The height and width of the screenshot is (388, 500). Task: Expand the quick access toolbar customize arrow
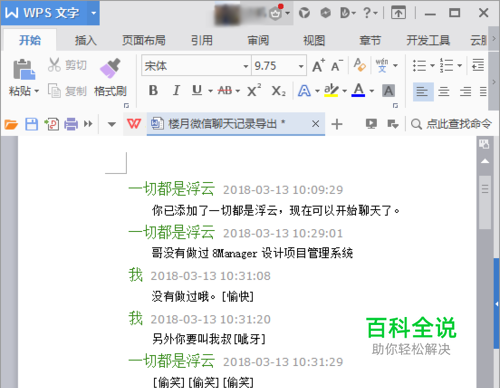click(x=112, y=124)
